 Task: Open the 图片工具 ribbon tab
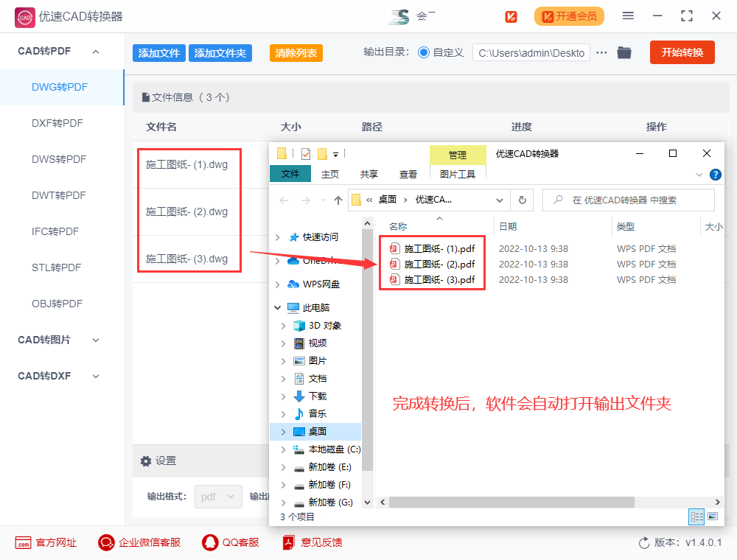[458, 175]
